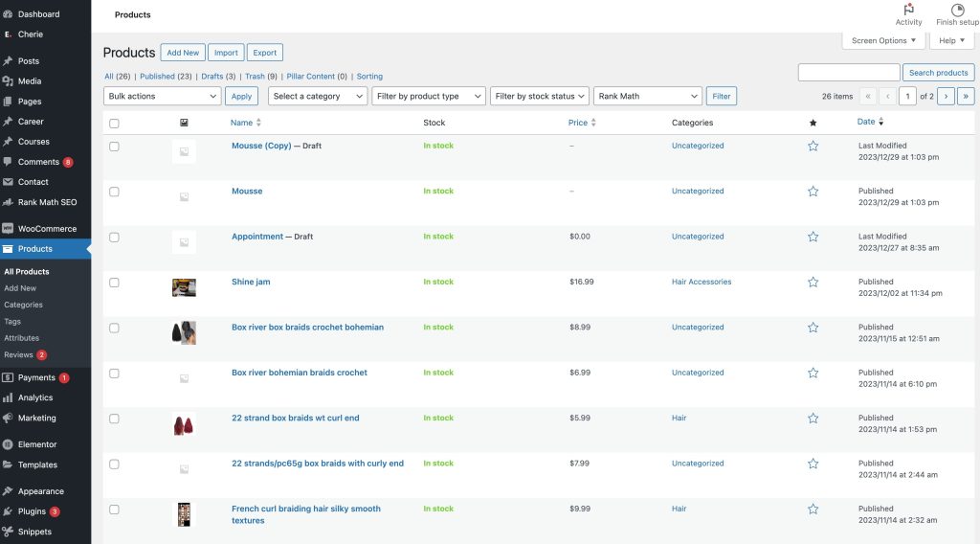Click the Add New product button
This screenshot has height=544, width=980.
(183, 53)
